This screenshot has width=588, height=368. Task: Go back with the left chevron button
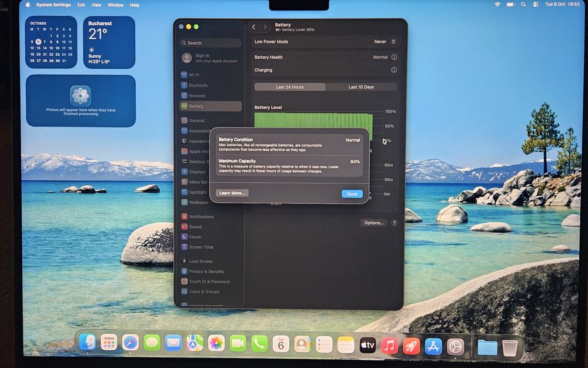click(254, 27)
